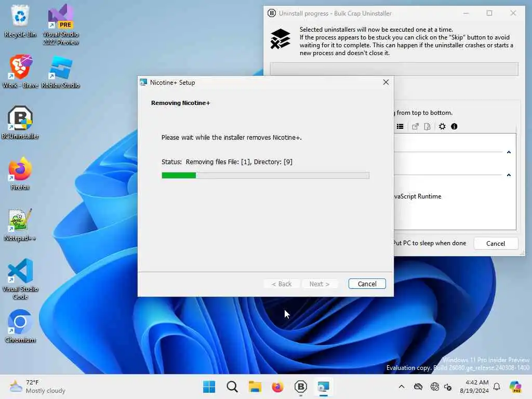The width and height of the screenshot is (532, 399).
Task: Click the info icon in Uninstall progress toolbar
Action: (454, 127)
